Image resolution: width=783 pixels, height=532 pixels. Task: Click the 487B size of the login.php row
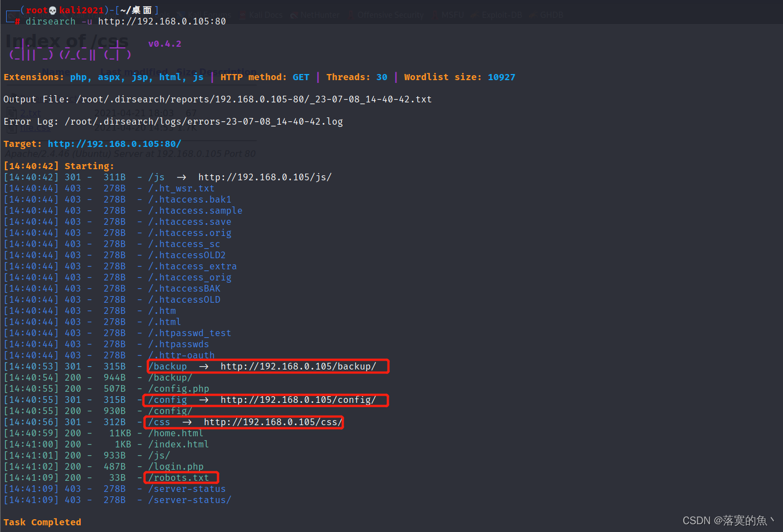[115, 466]
